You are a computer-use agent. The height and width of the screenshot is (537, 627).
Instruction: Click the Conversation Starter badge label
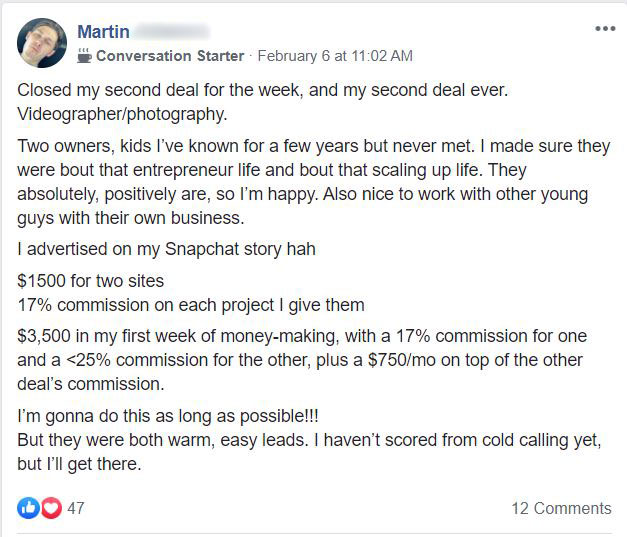pyautogui.click(x=170, y=56)
